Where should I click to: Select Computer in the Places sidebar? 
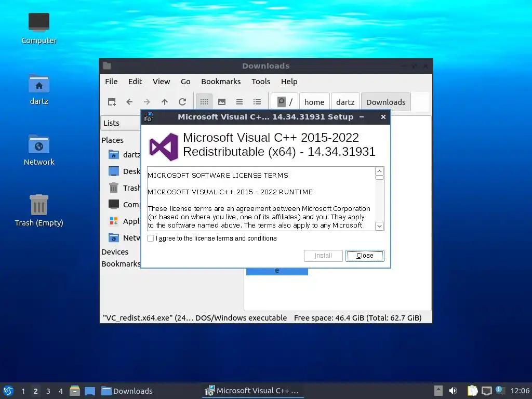coord(124,205)
